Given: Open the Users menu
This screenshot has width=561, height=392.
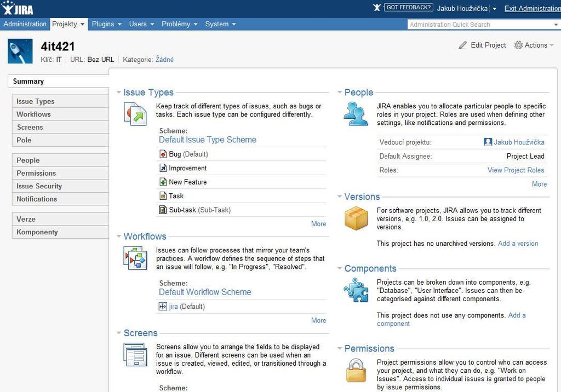Looking at the screenshot, I should pos(142,24).
